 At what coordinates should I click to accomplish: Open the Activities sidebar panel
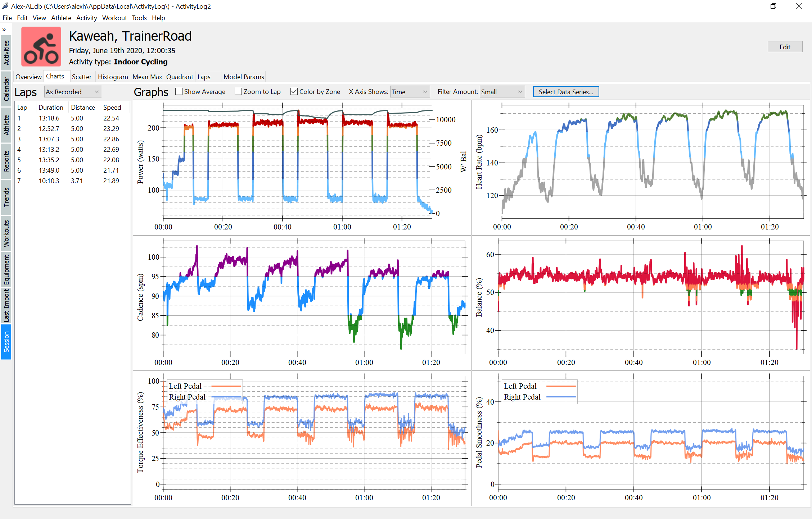coord(6,53)
